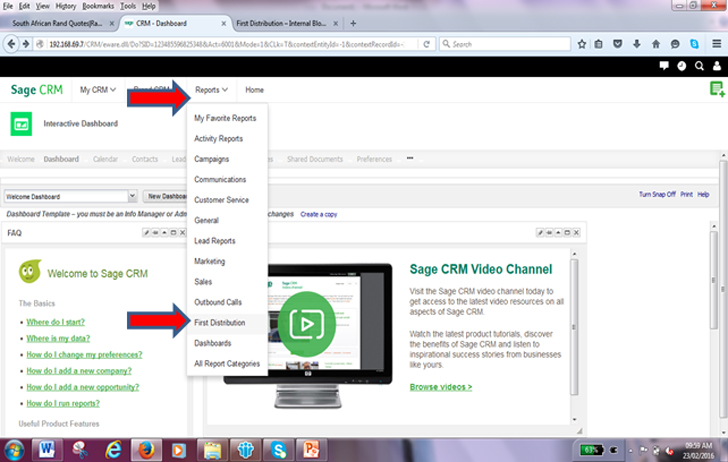Go to the Firefox home icon
Image resolution: width=728 pixels, height=462 pixels.
[656, 44]
